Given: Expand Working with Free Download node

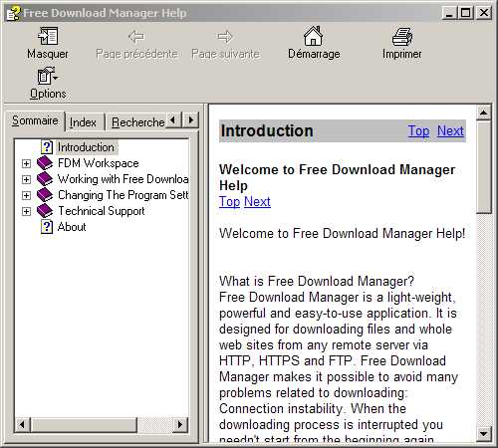Looking at the screenshot, I should pyautogui.click(x=26, y=179).
